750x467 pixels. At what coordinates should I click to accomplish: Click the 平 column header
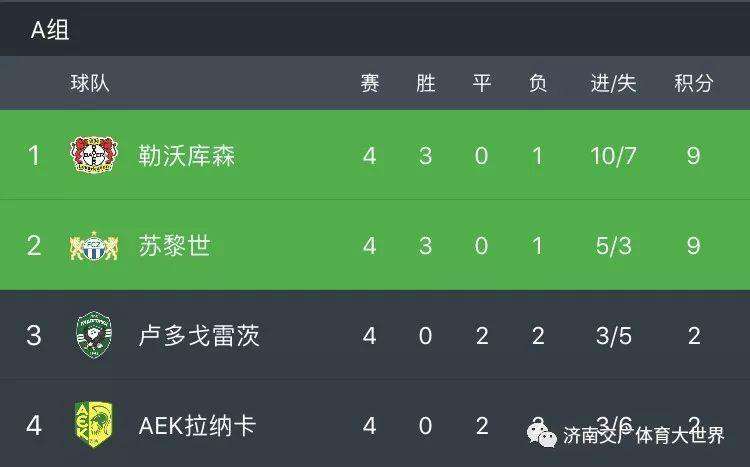[x=481, y=84]
